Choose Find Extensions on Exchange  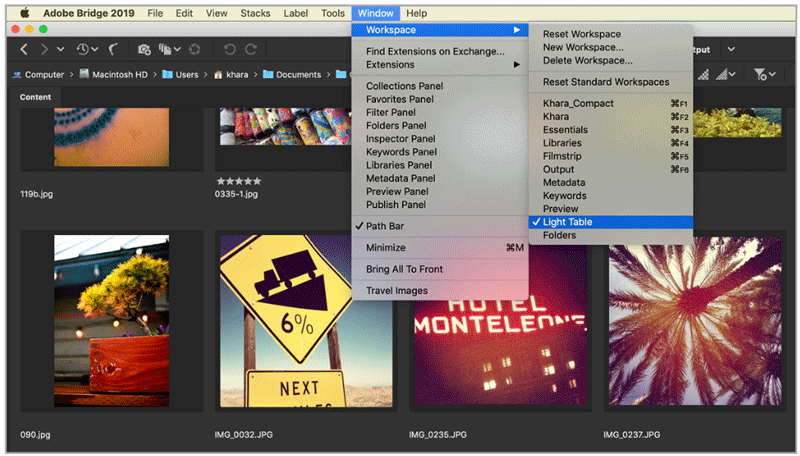(440, 52)
